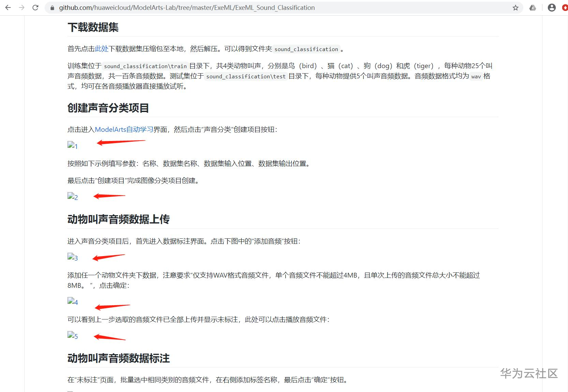Image resolution: width=568 pixels, height=392 pixels.
Task: Open the Google Drive extension icon
Action: [x=533, y=7]
